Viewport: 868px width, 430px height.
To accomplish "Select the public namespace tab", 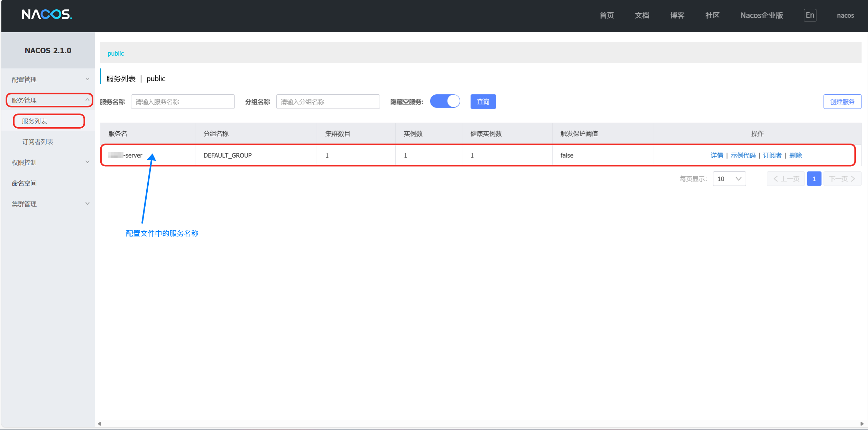I will click(116, 53).
